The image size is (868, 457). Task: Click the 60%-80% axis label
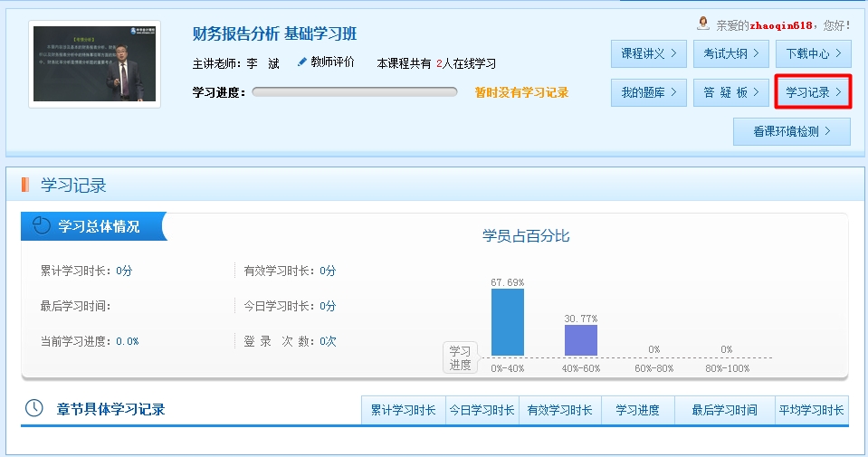point(653,368)
